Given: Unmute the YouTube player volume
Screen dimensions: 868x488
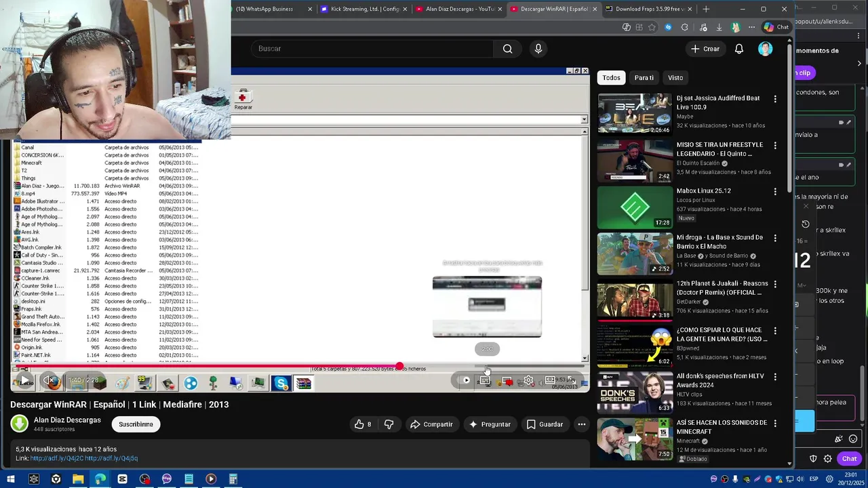Looking at the screenshot, I should pyautogui.click(x=49, y=381).
